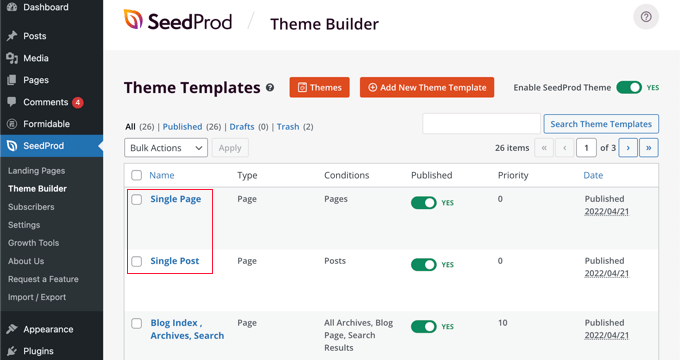Click the red comments count badge

[x=78, y=102]
